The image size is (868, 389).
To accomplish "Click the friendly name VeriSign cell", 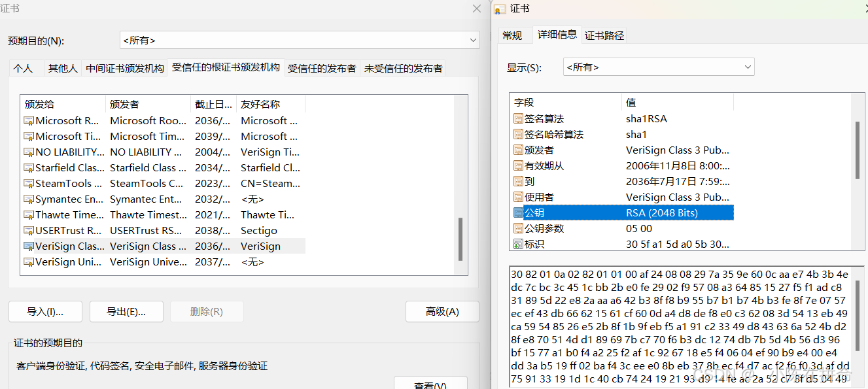I will [261, 246].
